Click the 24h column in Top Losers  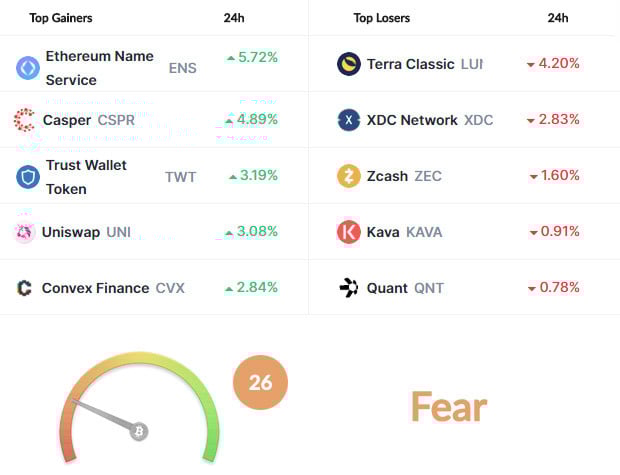558,18
